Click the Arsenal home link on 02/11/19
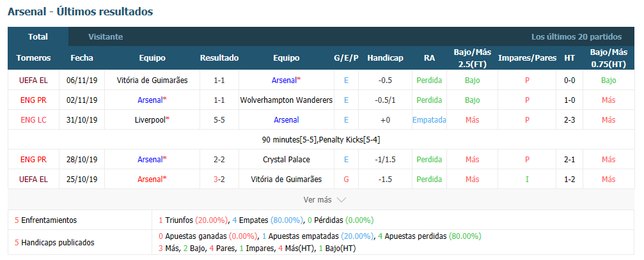This screenshot has width=644, height=260. tap(152, 100)
